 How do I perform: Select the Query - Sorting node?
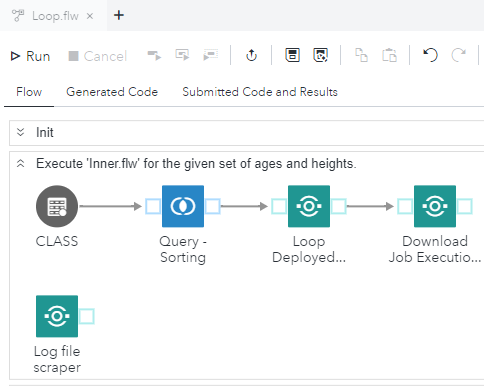183,206
